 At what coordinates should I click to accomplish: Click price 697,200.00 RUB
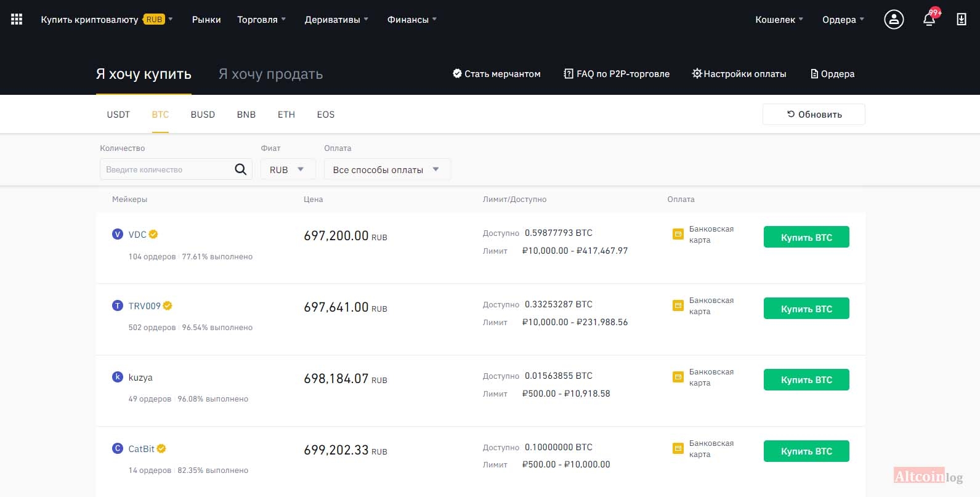pyautogui.click(x=346, y=236)
